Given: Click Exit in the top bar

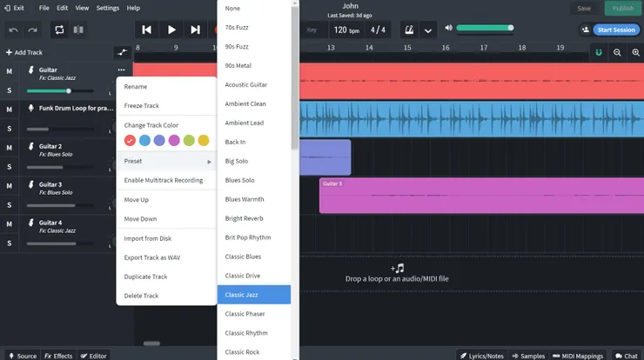Looking at the screenshot, I should [x=15, y=8].
